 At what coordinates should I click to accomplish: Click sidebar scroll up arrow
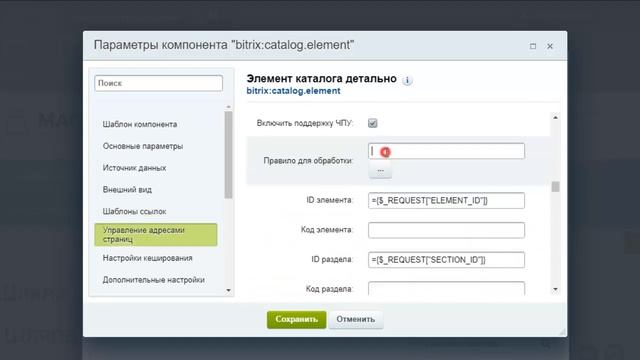point(228,107)
